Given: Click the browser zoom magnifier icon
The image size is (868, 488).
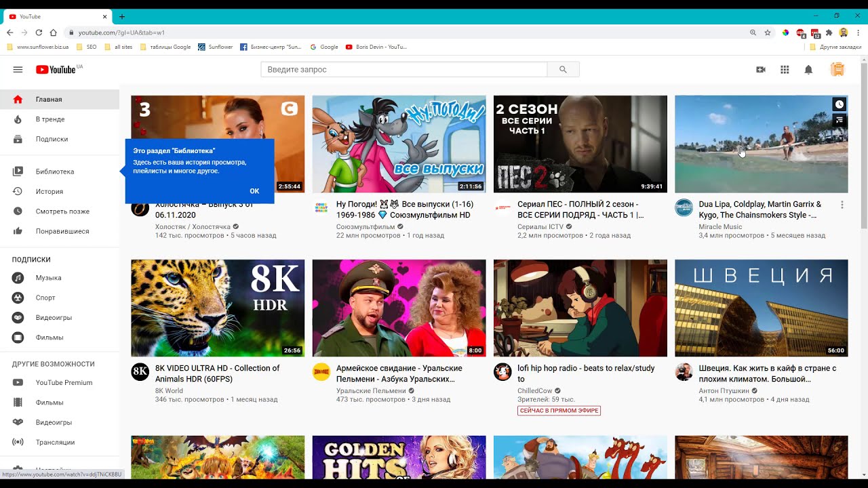Looking at the screenshot, I should point(753,33).
